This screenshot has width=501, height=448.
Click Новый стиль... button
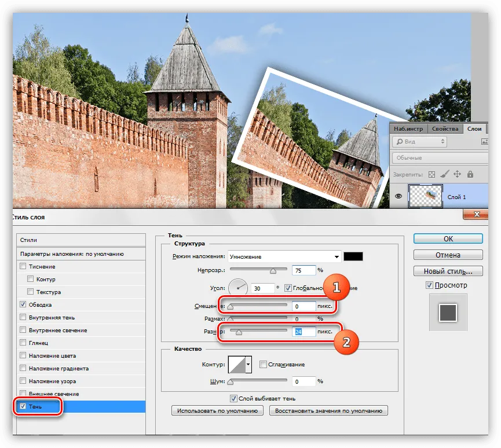[x=448, y=271]
